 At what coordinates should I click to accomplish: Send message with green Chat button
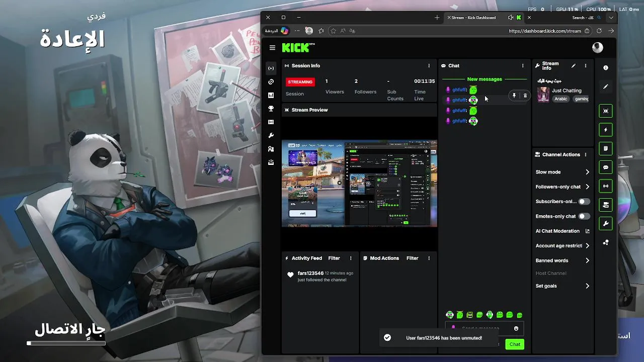click(x=515, y=344)
